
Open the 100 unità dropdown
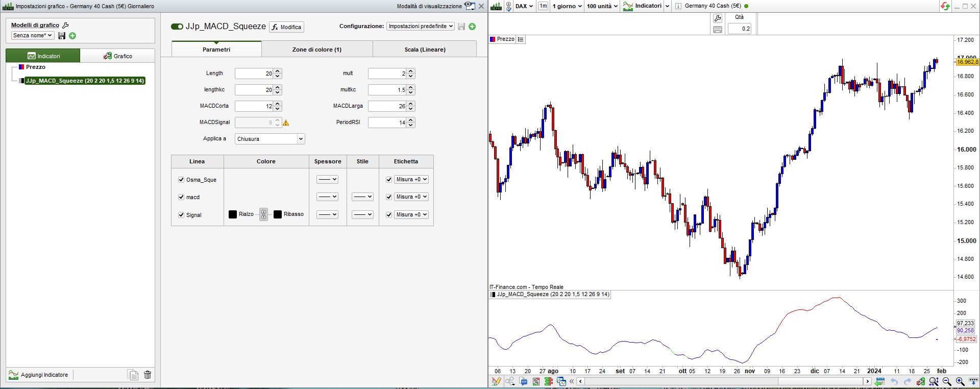click(x=602, y=6)
